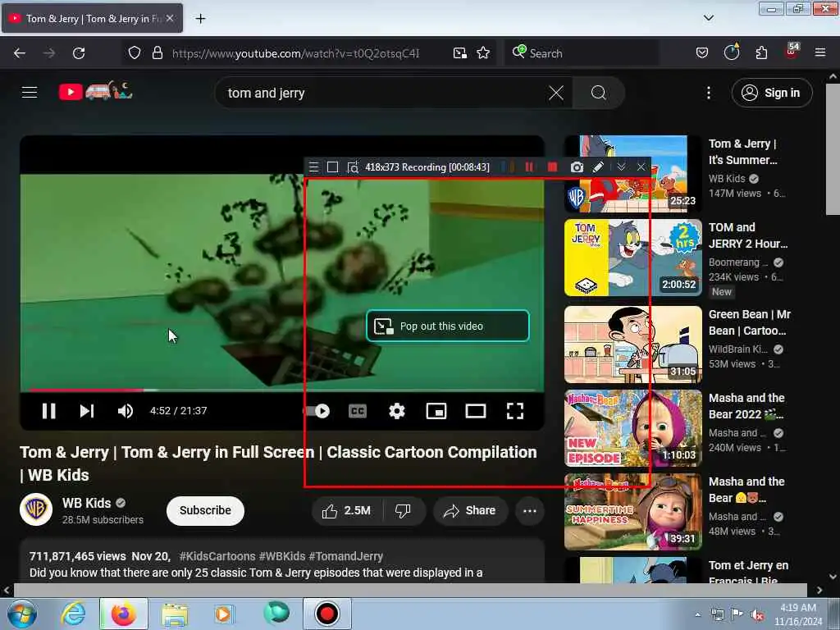Open YouTube settings three-dot menu
The image size is (840, 630).
click(x=708, y=93)
